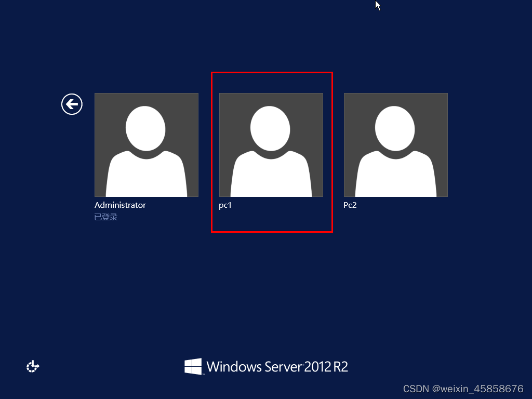532x399 pixels.
Task: Click the Pc2 account name
Action: click(x=350, y=205)
